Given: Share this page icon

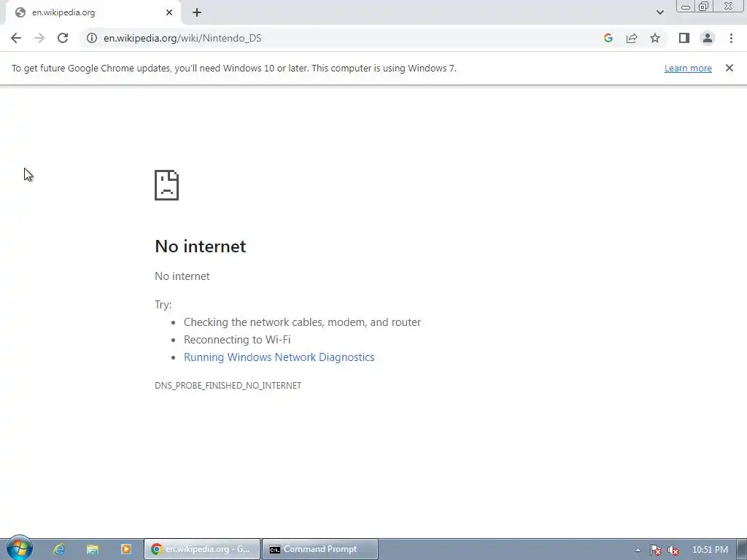Looking at the screenshot, I should coord(632,38).
